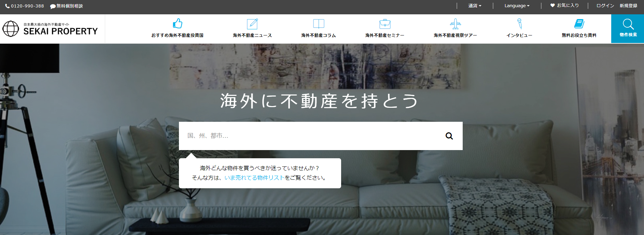The height and width of the screenshot is (235, 644).
Task: Click the 物件検索 button label
Action: coord(628,35)
